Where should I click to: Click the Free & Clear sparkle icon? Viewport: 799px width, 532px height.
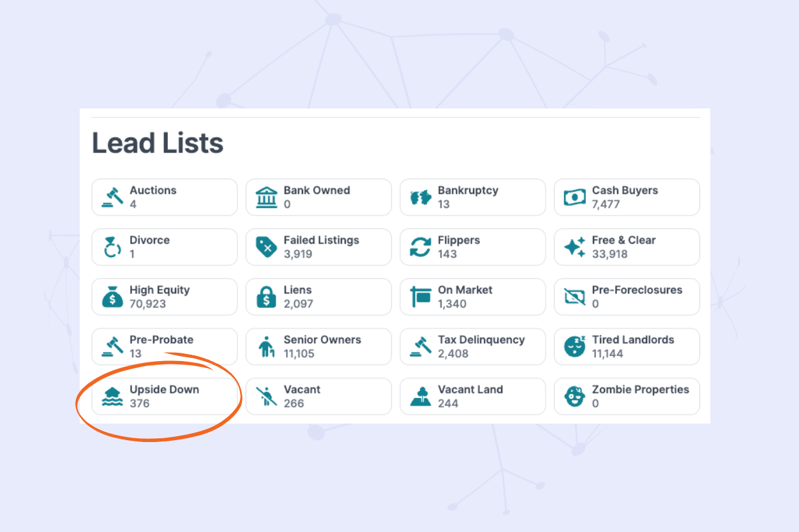coord(574,247)
